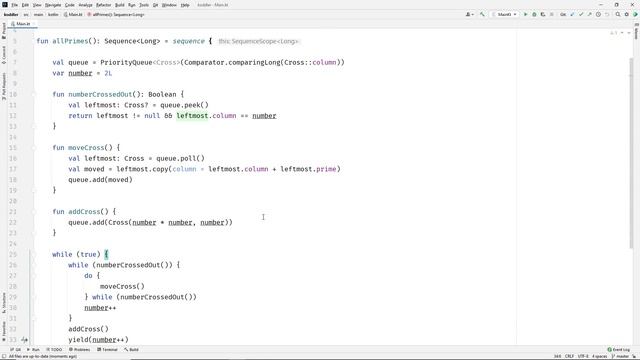
Task: Open the Edit menu
Action: [25, 5]
